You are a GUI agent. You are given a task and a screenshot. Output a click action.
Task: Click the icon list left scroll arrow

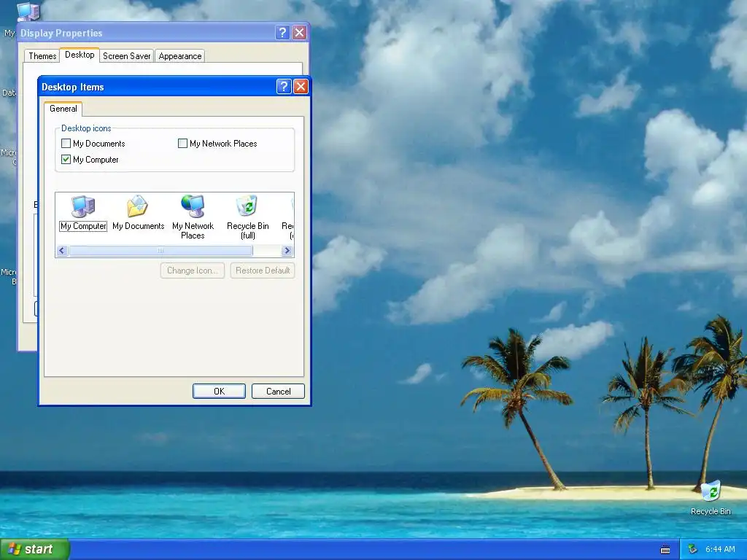coord(62,251)
